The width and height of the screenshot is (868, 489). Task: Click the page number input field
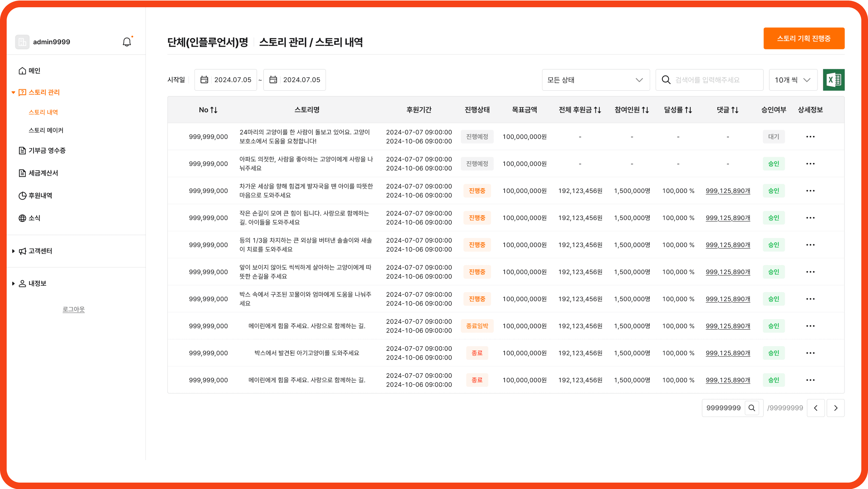pyautogui.click(x=724, y=408)
